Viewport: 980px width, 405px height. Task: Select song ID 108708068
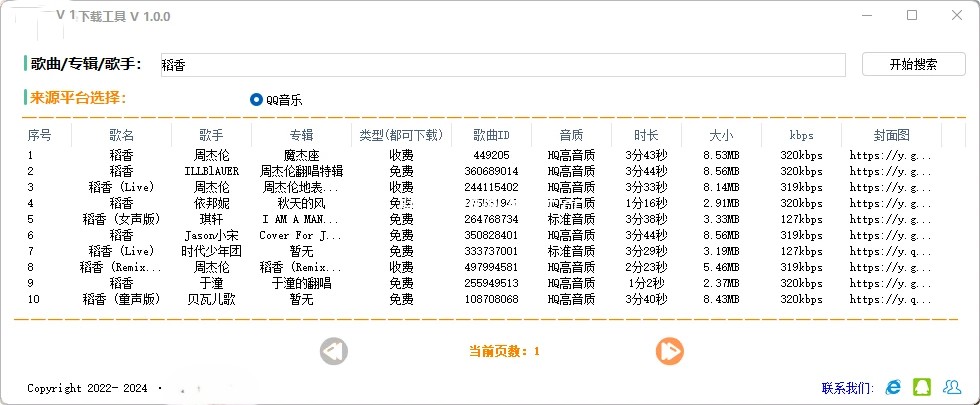[x=491, y=300]
